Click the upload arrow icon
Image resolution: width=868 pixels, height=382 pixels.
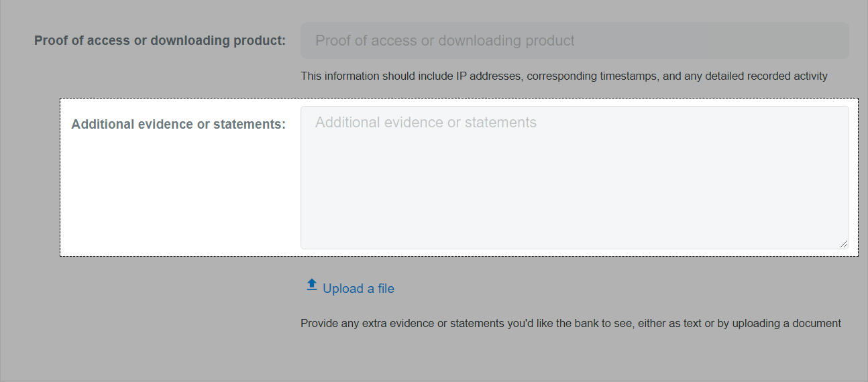point(311,285)
